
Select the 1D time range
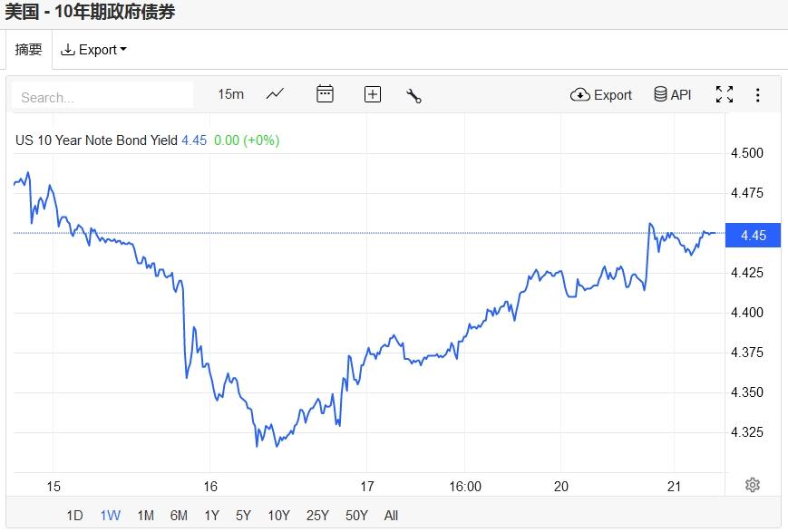click(x=74, y=516)
